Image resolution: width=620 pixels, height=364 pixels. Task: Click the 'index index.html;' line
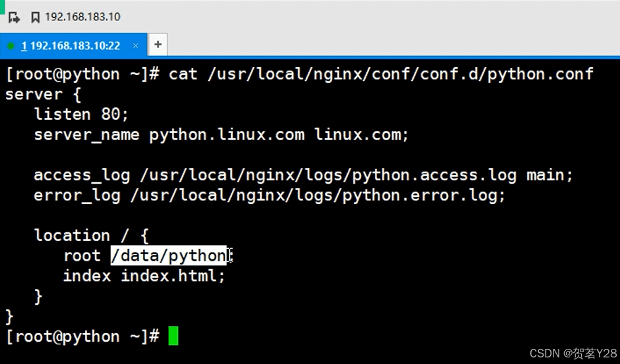point(144,276)
